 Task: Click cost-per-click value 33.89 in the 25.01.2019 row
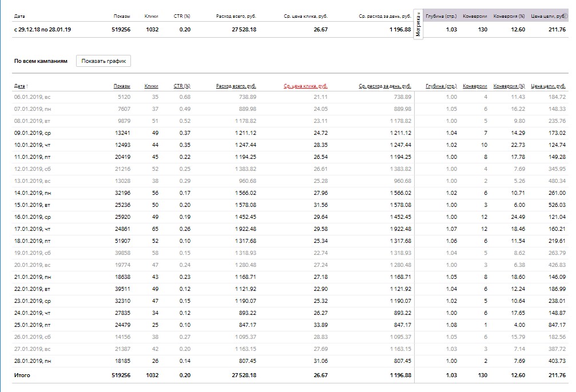[x=321, y=325]
